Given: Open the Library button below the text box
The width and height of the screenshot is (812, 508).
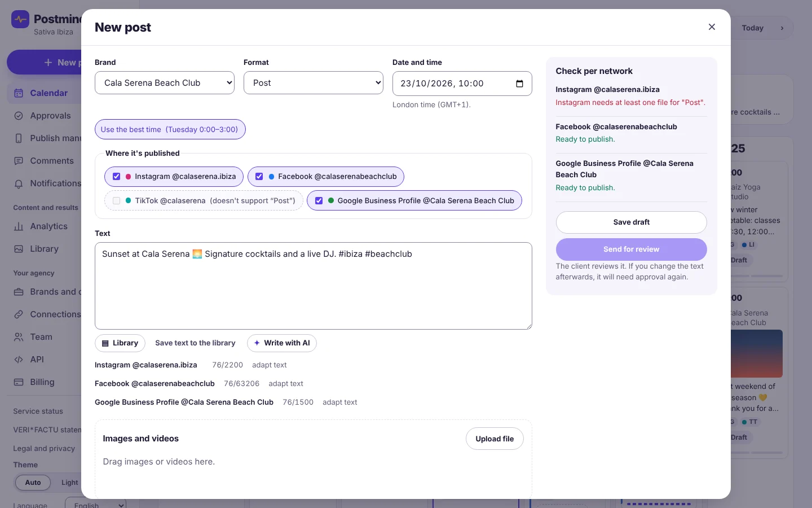Looking at the screenshot, I should (120, 343).
